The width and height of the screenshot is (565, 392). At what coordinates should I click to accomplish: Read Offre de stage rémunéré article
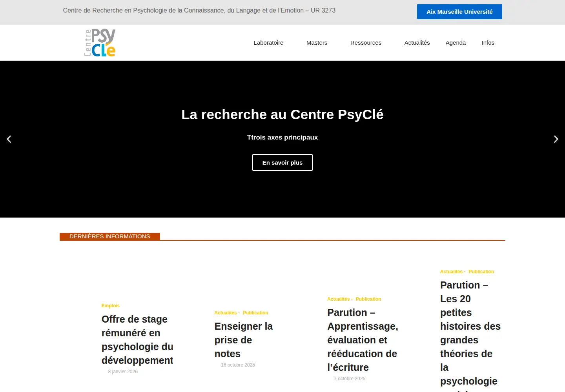click(137, 340)
